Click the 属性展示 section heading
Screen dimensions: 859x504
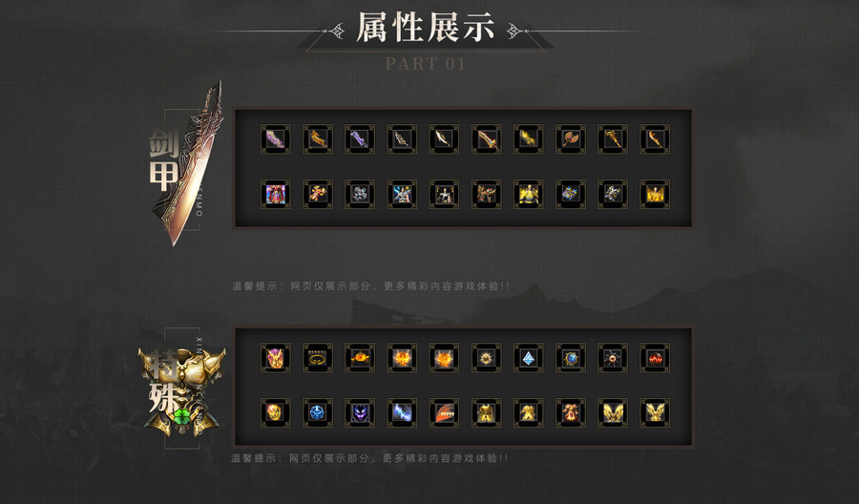(426, 28)
